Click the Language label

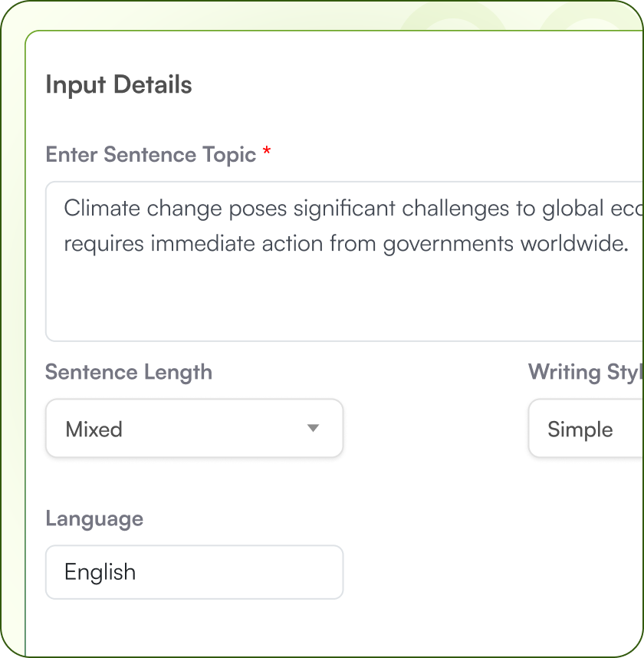pos(94,518)
